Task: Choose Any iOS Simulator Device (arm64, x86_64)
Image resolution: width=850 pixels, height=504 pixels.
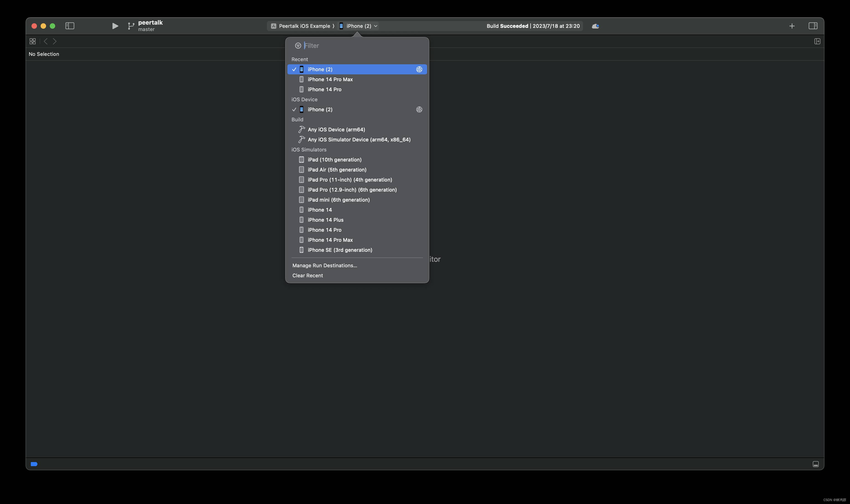Action: point(357,140)
